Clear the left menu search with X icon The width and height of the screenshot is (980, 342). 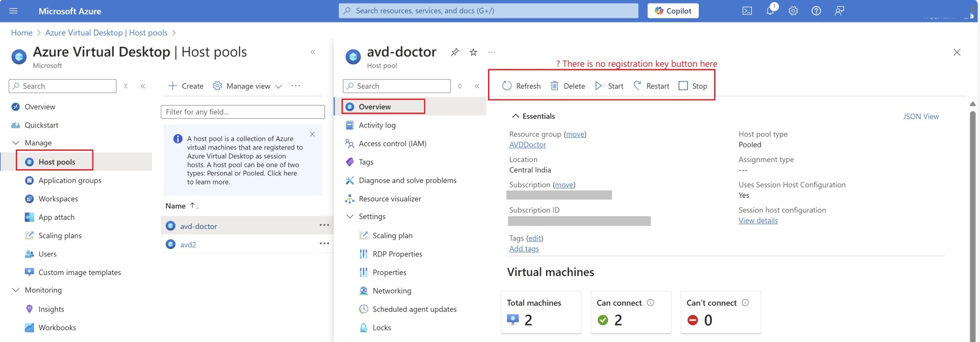tap(126, 86)
